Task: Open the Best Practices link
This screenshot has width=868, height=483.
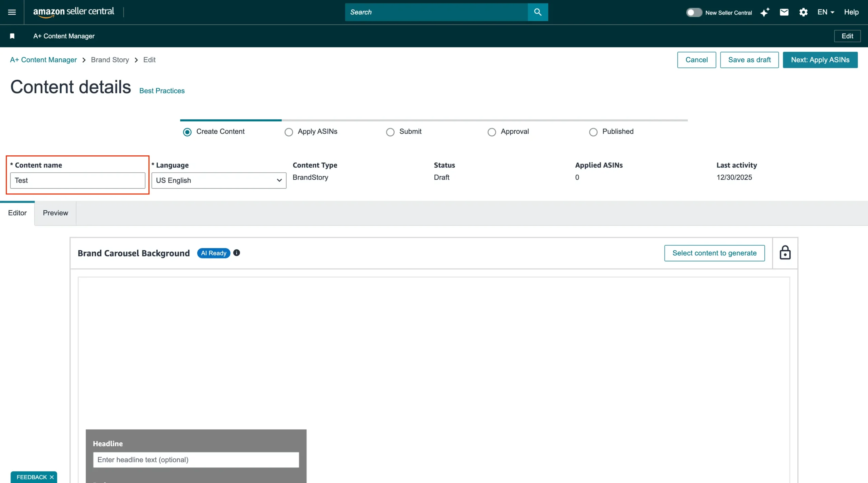Action: point(162,91)
